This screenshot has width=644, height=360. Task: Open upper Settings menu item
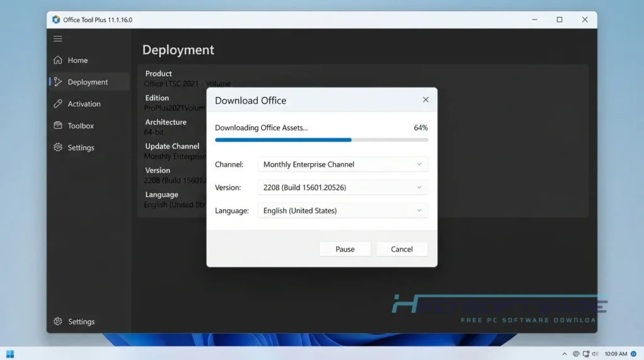81,147
